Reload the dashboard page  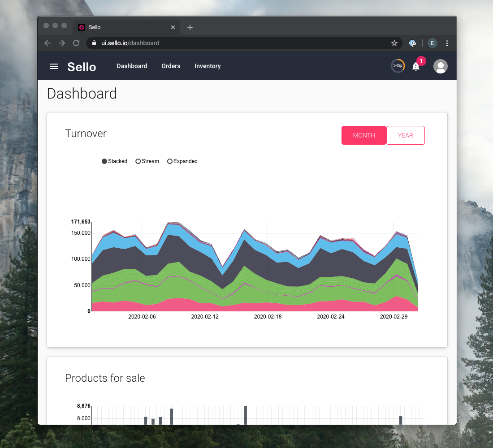coord(76,43)
